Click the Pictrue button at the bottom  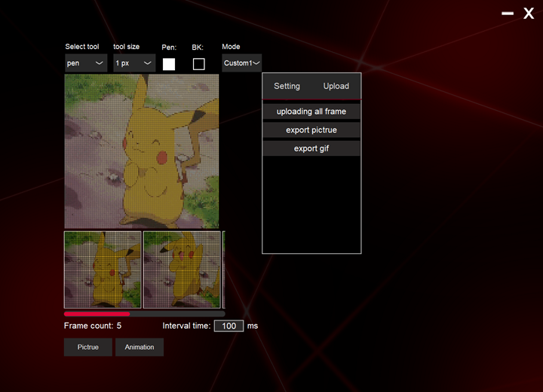tap(88, 347)
